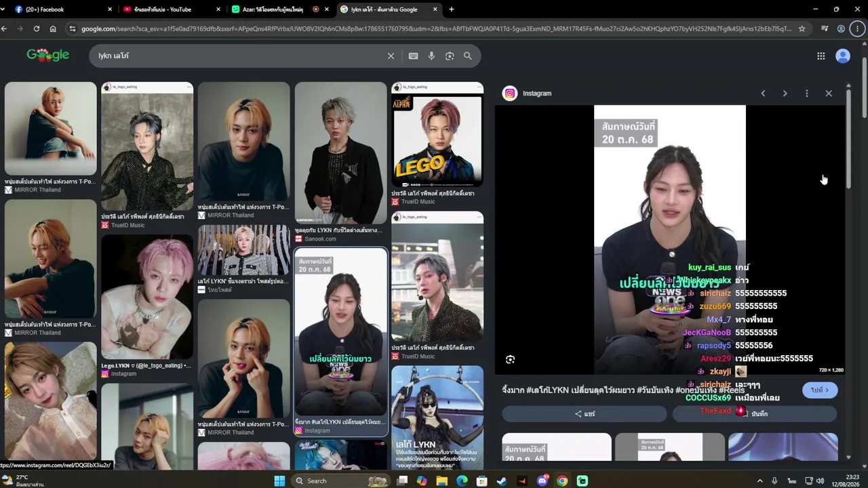The height and width of the screenshot is (488, 868).
Task: Open the on-screen keyboard input tool
Action: (413, 56)
